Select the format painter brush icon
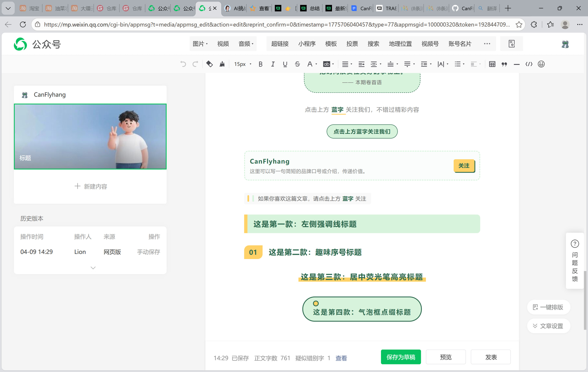588x372 pixels. (x=222, y=64)
